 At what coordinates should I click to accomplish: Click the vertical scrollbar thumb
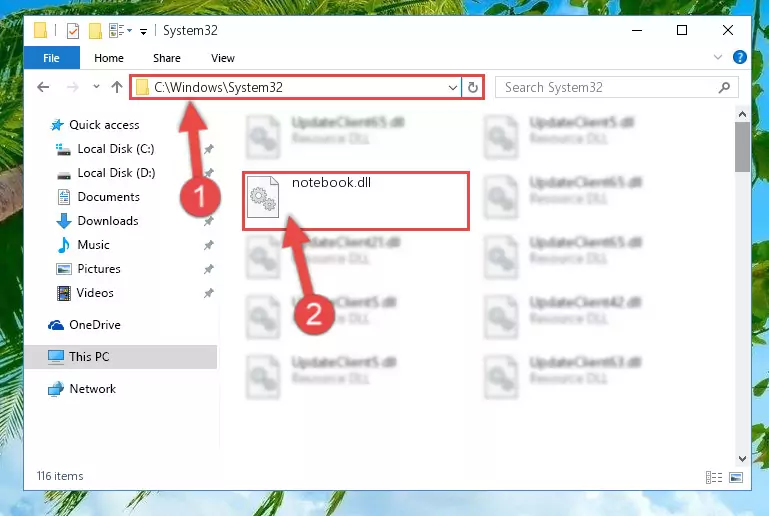pyautogui.click(x=742, y=147)
